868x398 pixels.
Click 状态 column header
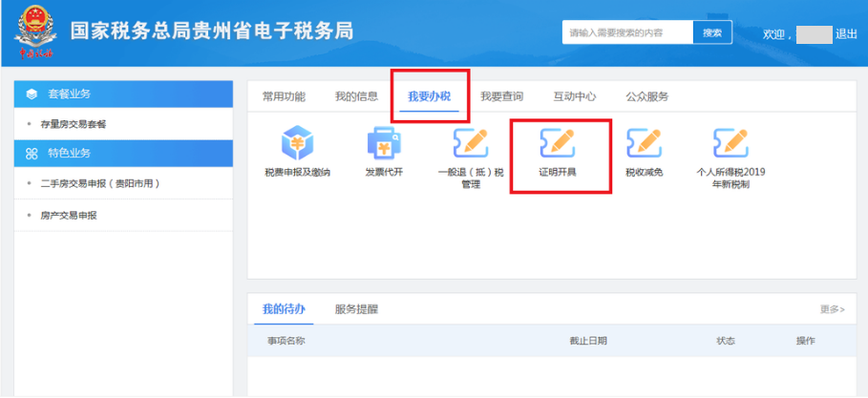726,341
